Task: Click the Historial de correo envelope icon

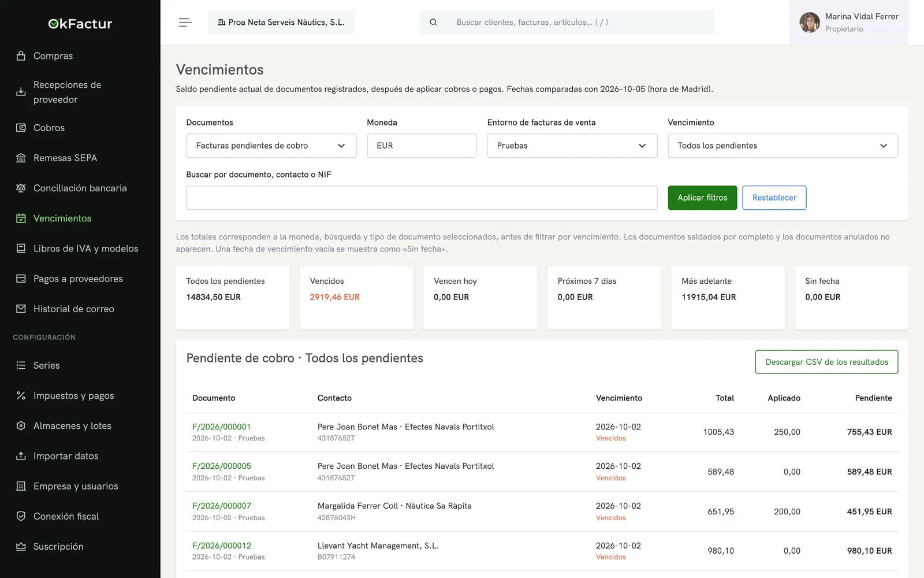Action: tap(21, 309)
